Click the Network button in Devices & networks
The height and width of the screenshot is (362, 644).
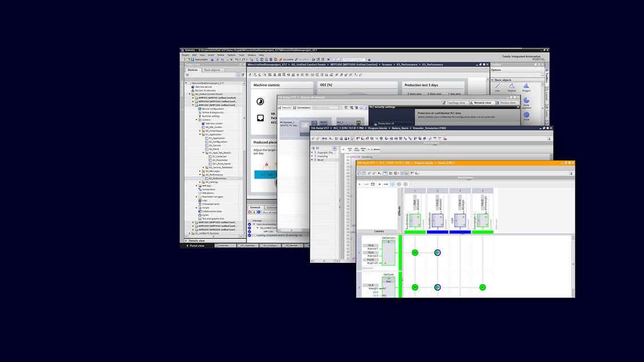[285, 108]
